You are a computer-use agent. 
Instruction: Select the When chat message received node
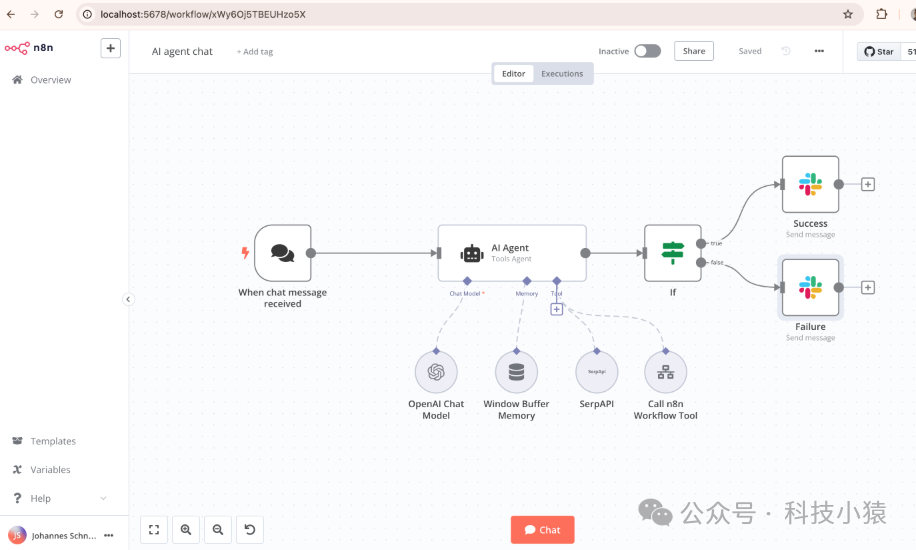tap(283, 253)
